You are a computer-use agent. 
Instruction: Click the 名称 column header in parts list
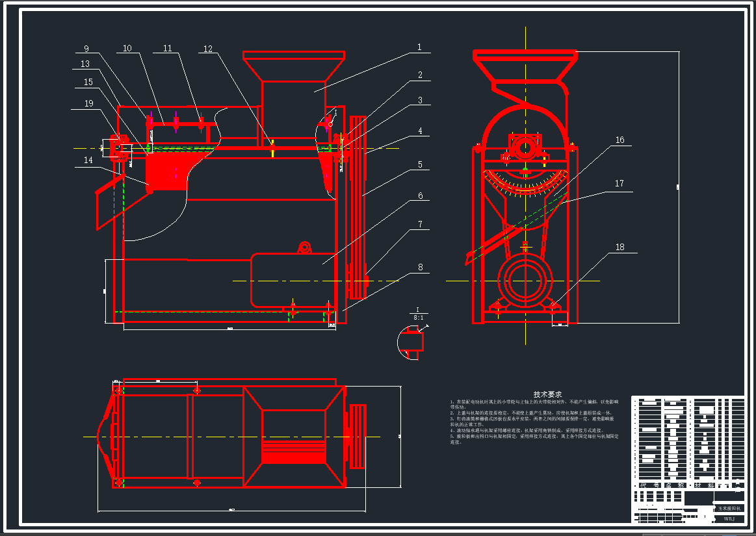coord(675,485)
